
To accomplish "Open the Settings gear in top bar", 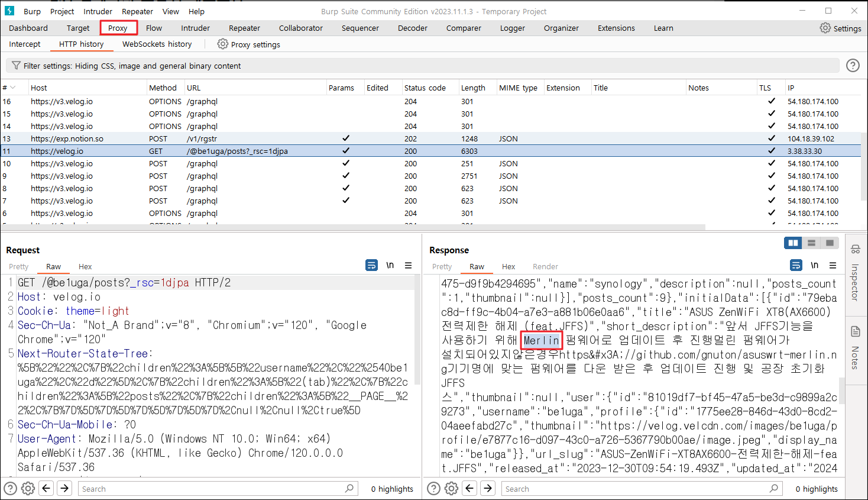I will (825, 28).
